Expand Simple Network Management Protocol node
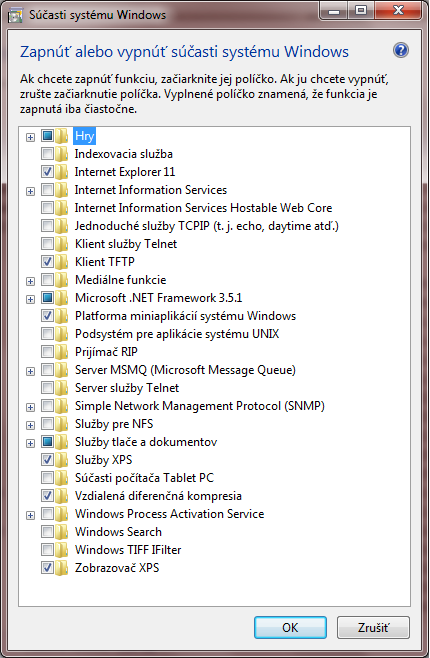The image size is (430, 658). coord(30,407)
